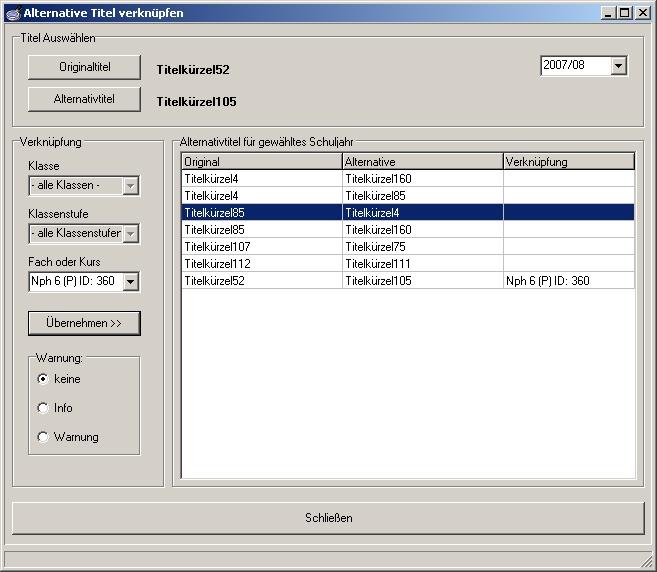The height and width of the screenshot is (572, 657).
Task: Select the row Titelkürzel107 with Titelkürzel75
Action: point(407,247)
